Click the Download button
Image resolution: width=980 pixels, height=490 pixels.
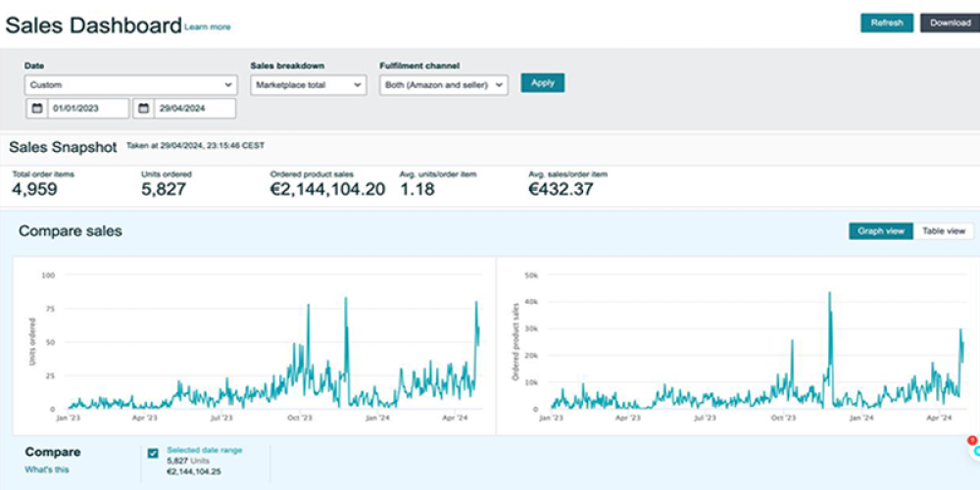point(949,23)
